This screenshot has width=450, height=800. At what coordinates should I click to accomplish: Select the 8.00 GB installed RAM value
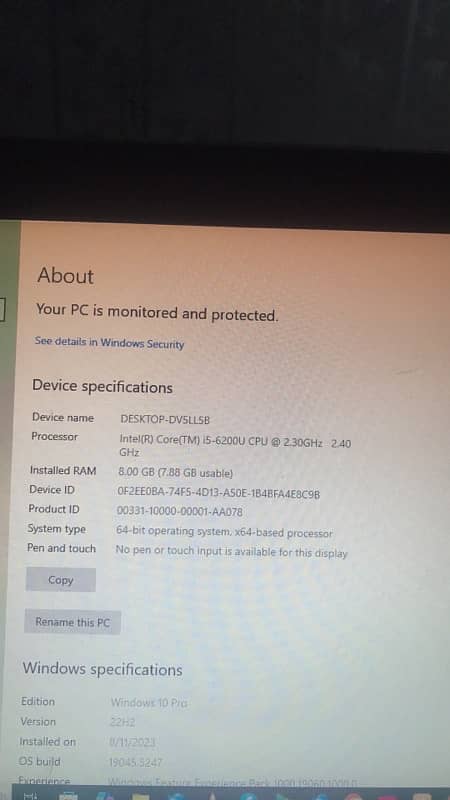(x=176, y=473)
